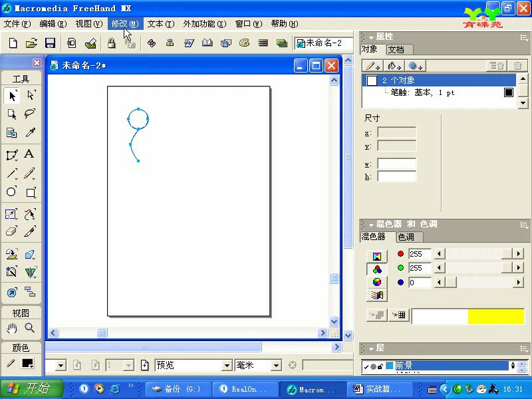
Task: Select the Ellipse tool
Action: click(x=11, y=192)
